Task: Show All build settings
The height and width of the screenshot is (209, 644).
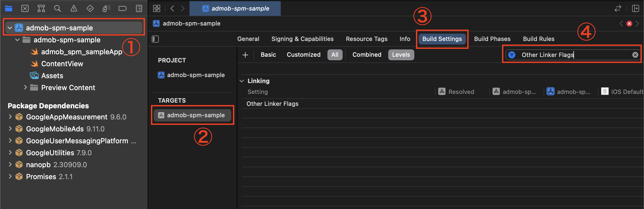Action: 335,55
